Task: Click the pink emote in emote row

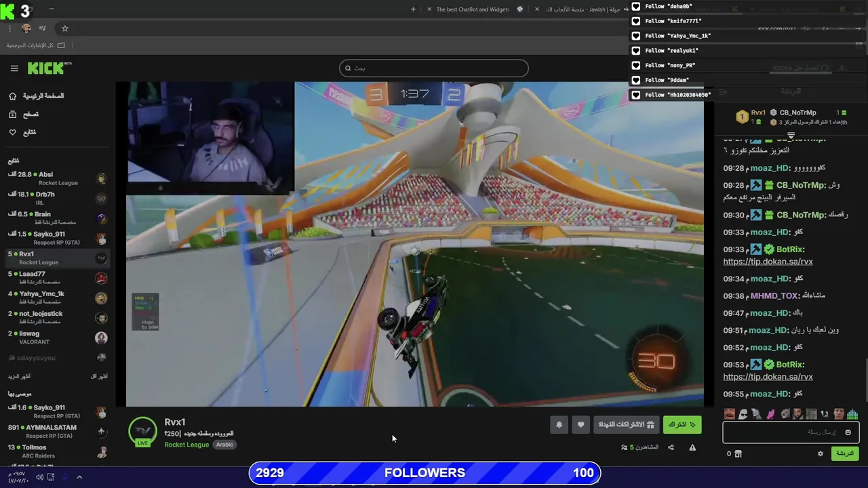Action: point(770,414)
